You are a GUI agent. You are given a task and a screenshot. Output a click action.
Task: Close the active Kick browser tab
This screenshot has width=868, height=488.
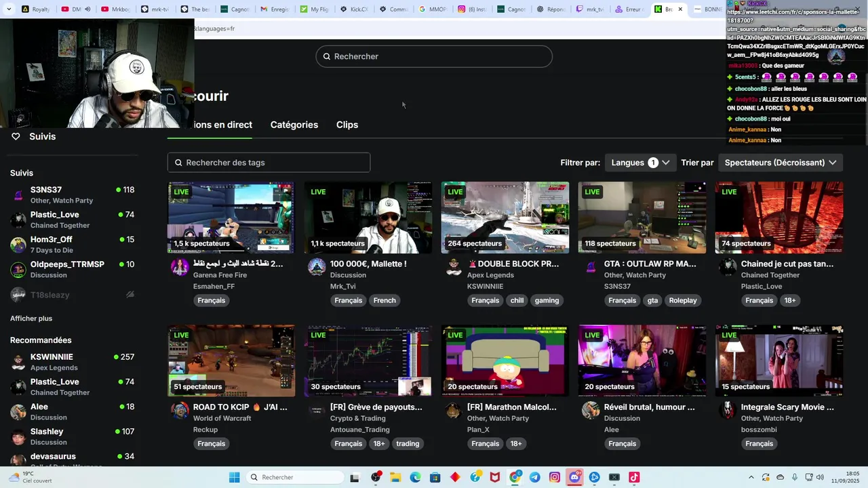680,9
